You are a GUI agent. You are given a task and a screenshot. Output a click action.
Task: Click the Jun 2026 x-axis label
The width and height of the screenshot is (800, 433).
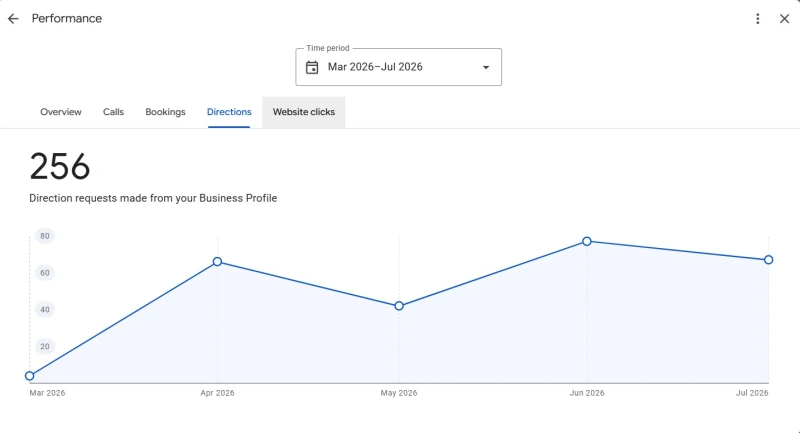pos(587,393)
